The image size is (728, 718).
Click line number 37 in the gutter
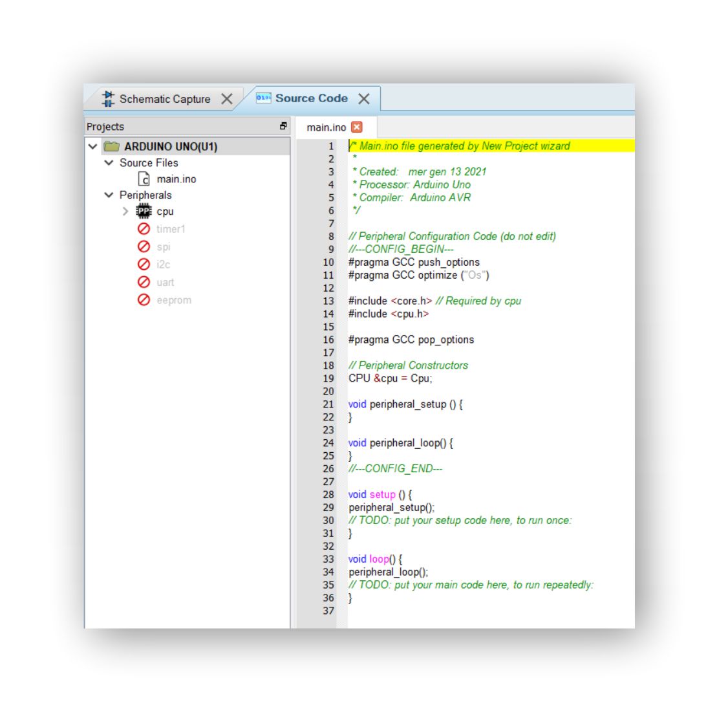click(328, 611)
